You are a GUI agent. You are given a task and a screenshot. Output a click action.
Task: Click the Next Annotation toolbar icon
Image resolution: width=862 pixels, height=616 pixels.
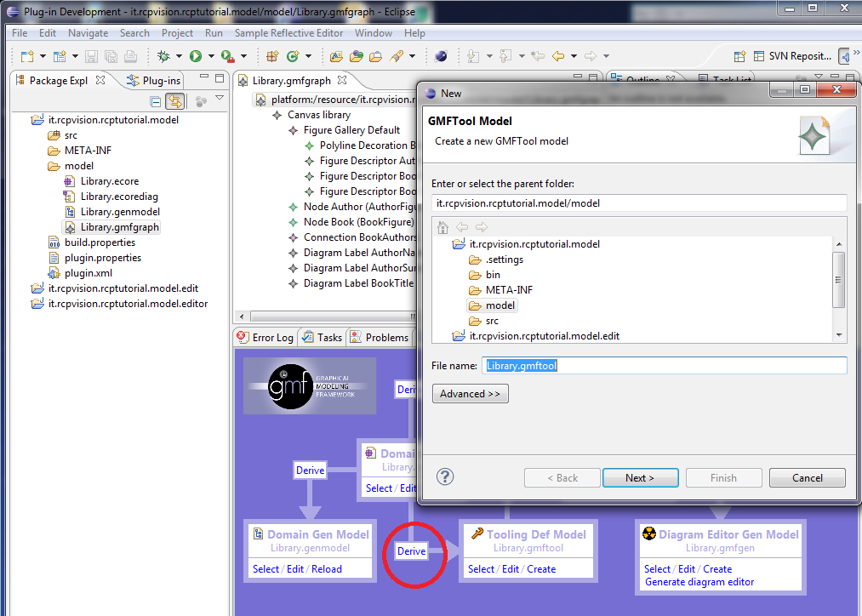pos(472,56)
